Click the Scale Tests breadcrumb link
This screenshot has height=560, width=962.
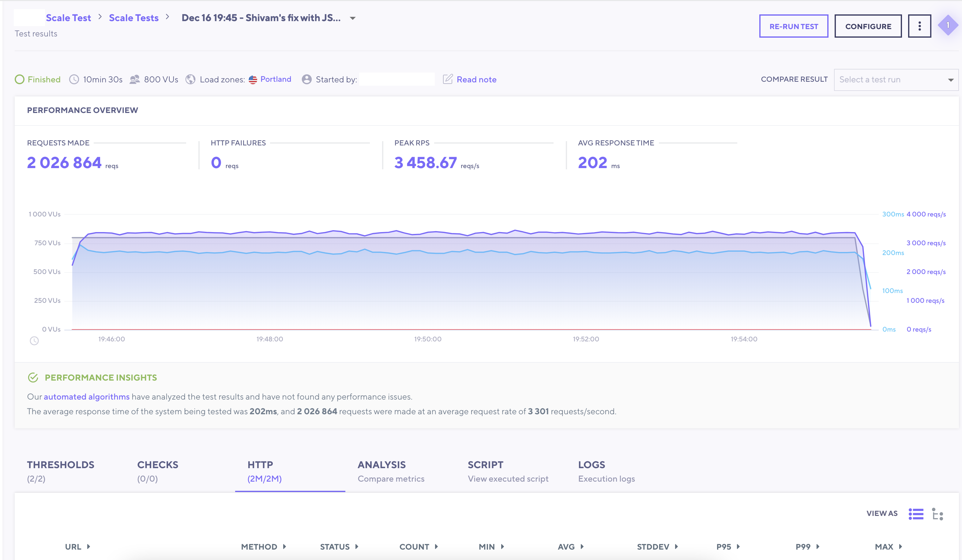click(x=133, y=18)
